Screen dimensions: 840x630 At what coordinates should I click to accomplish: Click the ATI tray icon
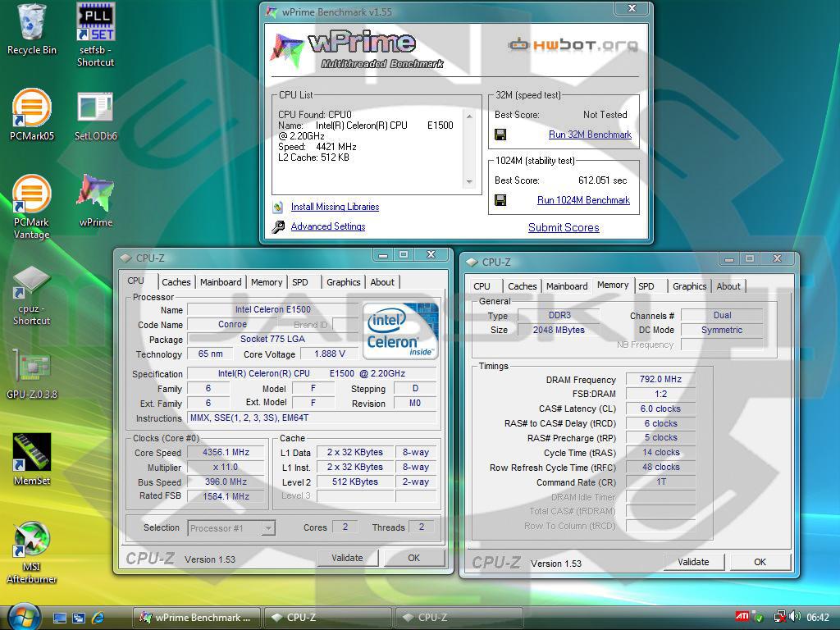(x=742, y=616)
